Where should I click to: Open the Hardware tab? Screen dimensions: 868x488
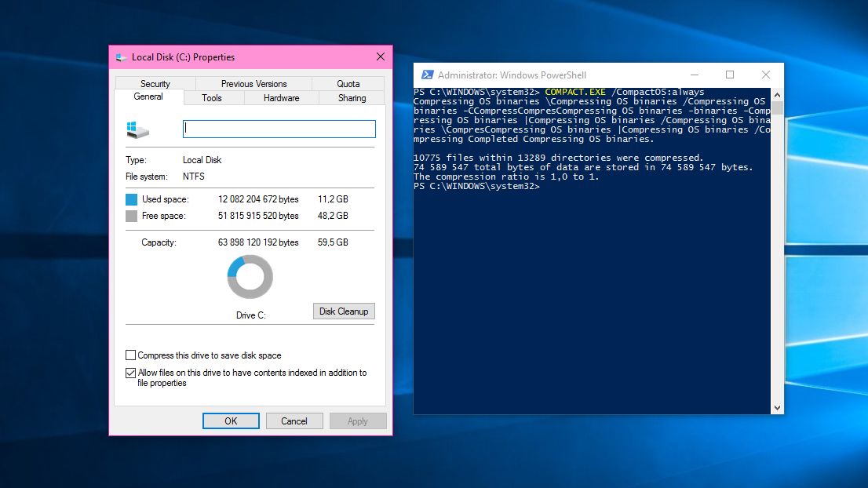[x=281, y=98]
